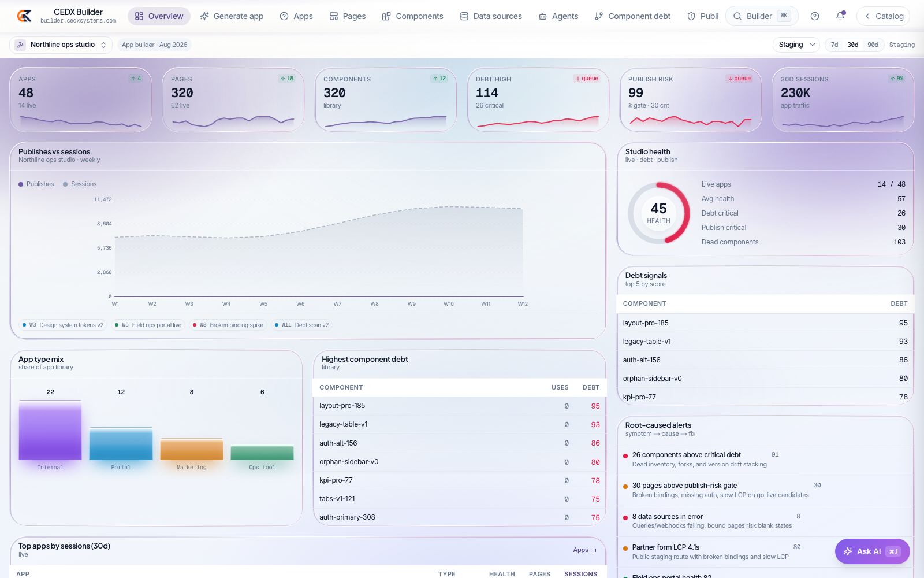
Task: Open the Pages KPI card
Action: tap(233, 100)
